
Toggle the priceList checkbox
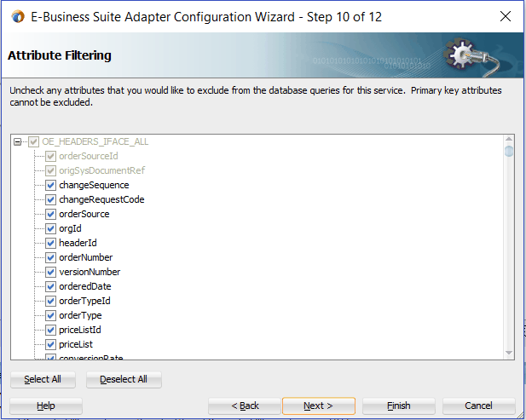50,344
